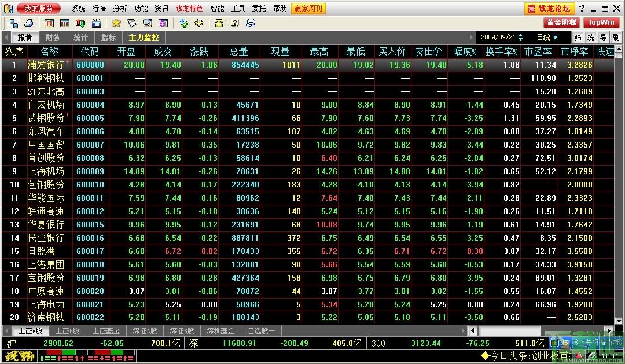Click the TV monitor toolbar icon
The width and height of the screenshot is (625, 364).
click(x=96, y=23)
